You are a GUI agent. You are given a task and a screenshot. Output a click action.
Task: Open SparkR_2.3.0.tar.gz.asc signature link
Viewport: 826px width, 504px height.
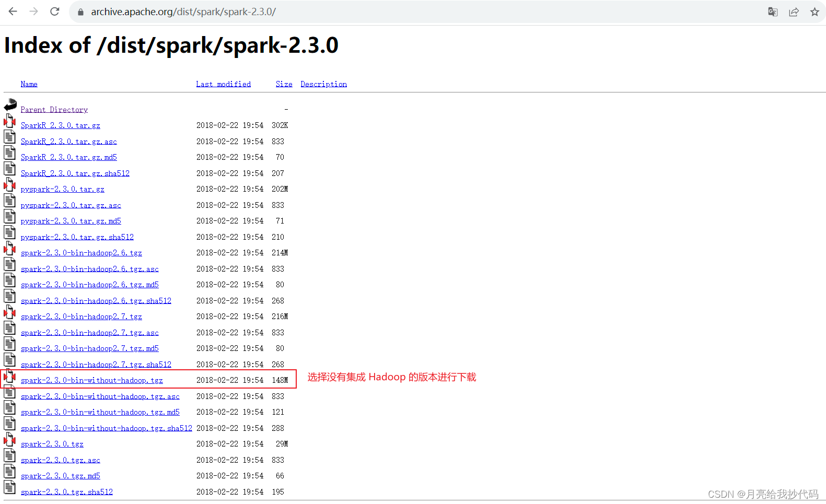[x=69, y=142]
